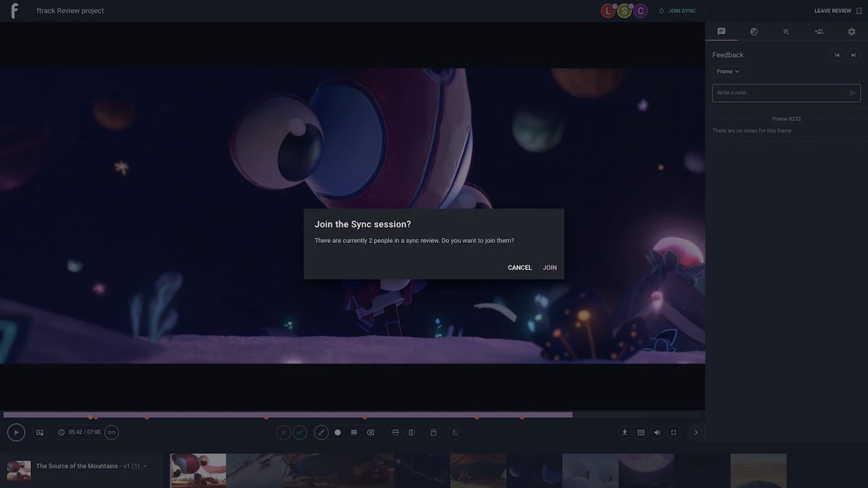Click the green 'S' user avatar
The image size is (868, 488).
click(624, 11)
